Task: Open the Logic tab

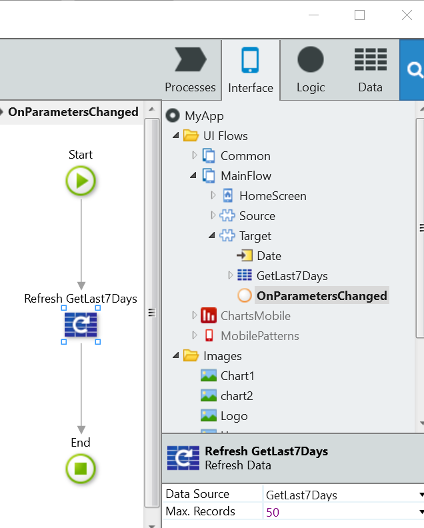Action: (x=311, y=70)
